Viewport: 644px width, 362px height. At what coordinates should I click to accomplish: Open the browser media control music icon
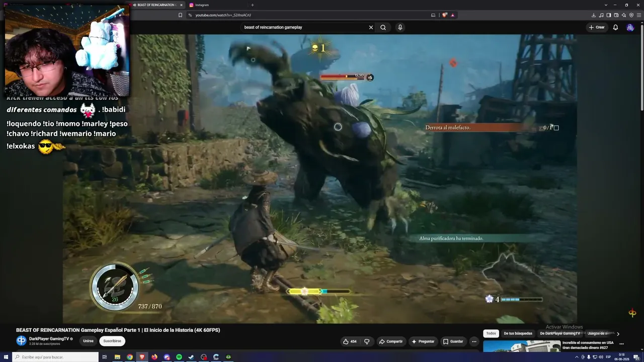coord(601,15)
